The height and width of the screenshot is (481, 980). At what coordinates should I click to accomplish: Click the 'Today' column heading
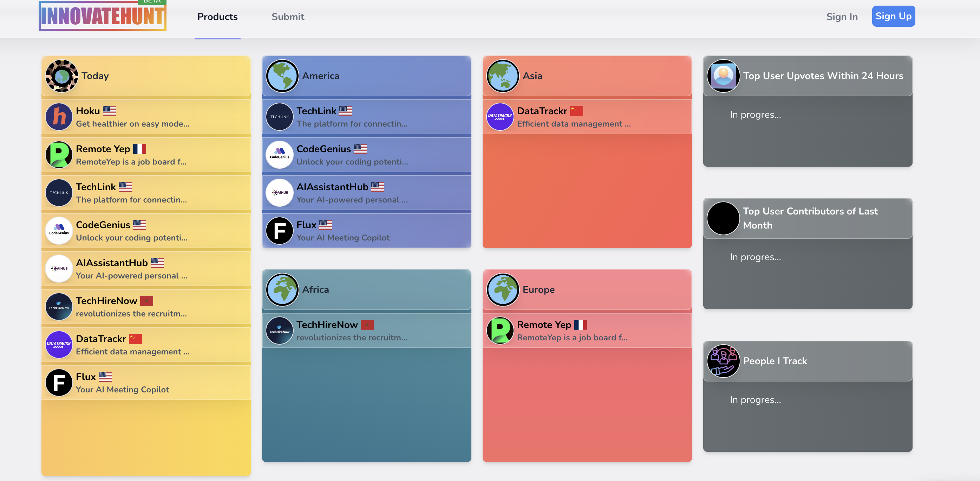[95, 76]
